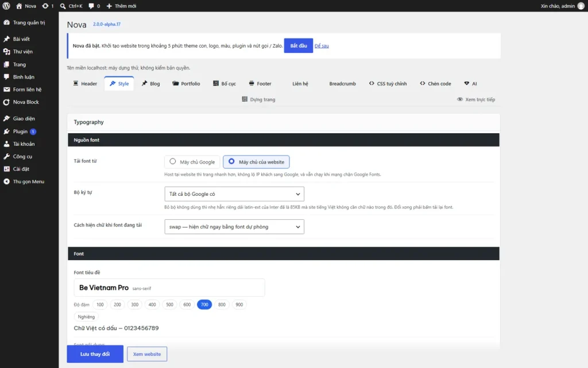Click the Typography section heading
Viewport: 588px width, 368px height.
point(88,122)
